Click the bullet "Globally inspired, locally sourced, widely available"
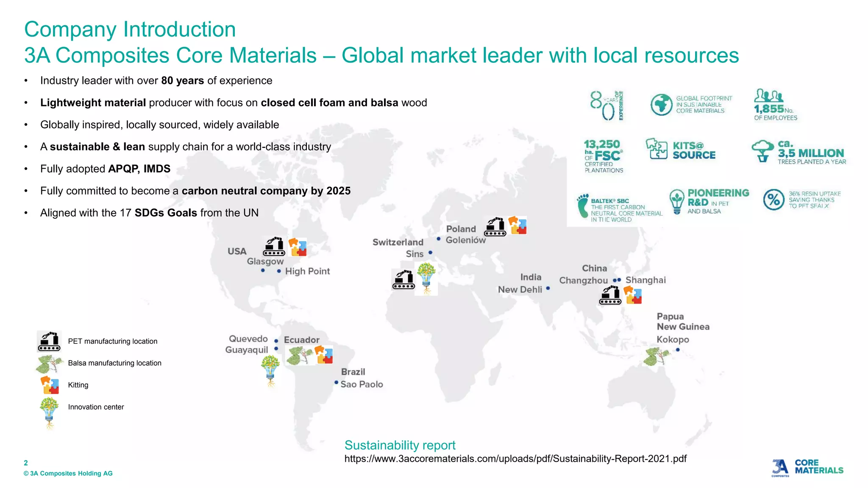The width and height of the screenshot is (868, 488). pos(160,125)
